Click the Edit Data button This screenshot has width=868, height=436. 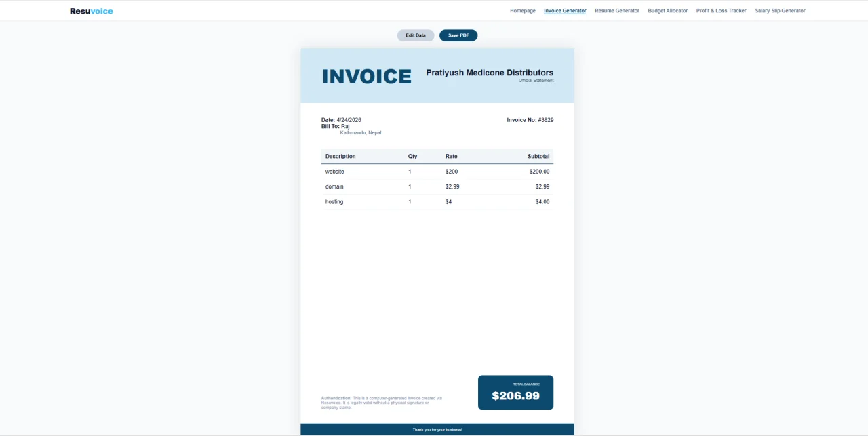tap(416, 35)
